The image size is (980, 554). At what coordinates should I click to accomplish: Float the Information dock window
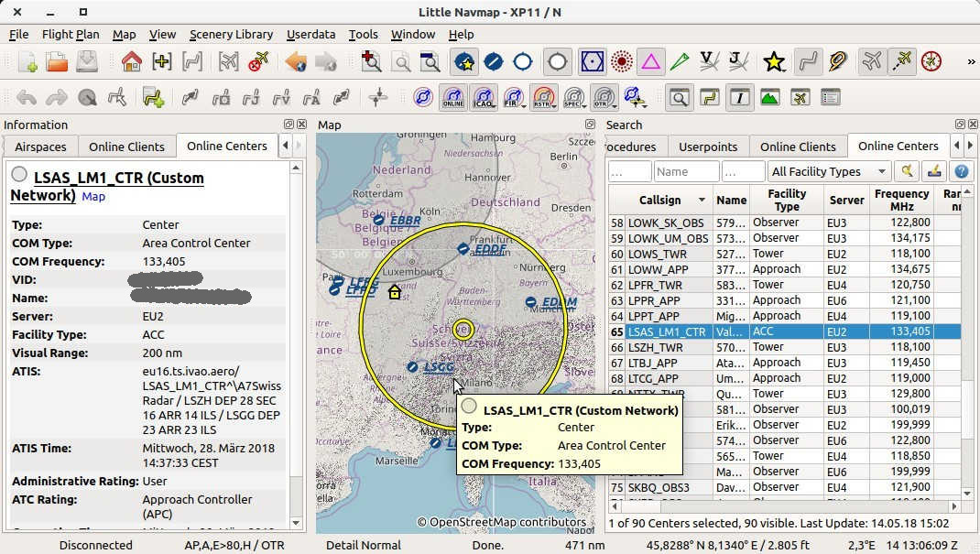(289, 125)
